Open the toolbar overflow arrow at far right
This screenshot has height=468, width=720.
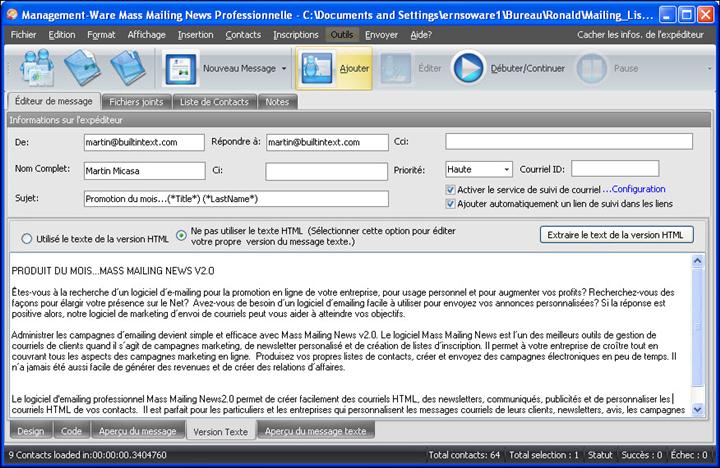click(709, 68)
